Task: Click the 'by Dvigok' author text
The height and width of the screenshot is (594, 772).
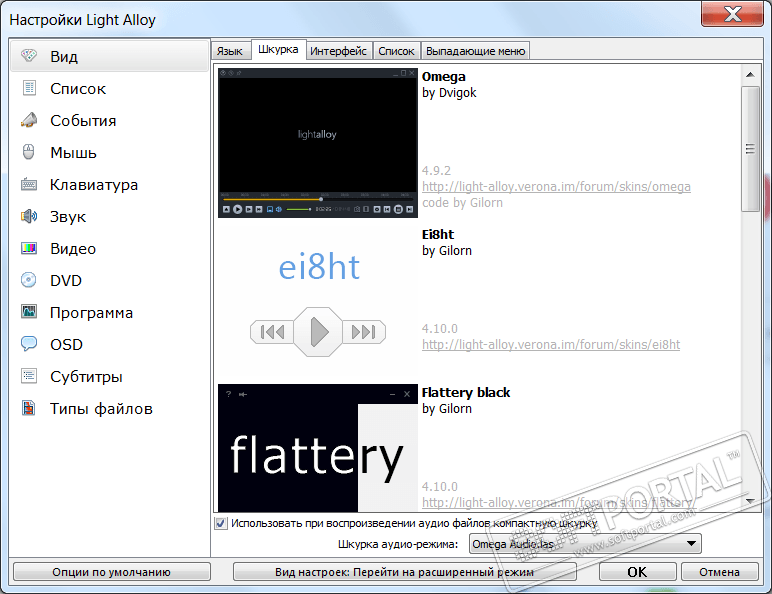Action: tap(449, 93)
